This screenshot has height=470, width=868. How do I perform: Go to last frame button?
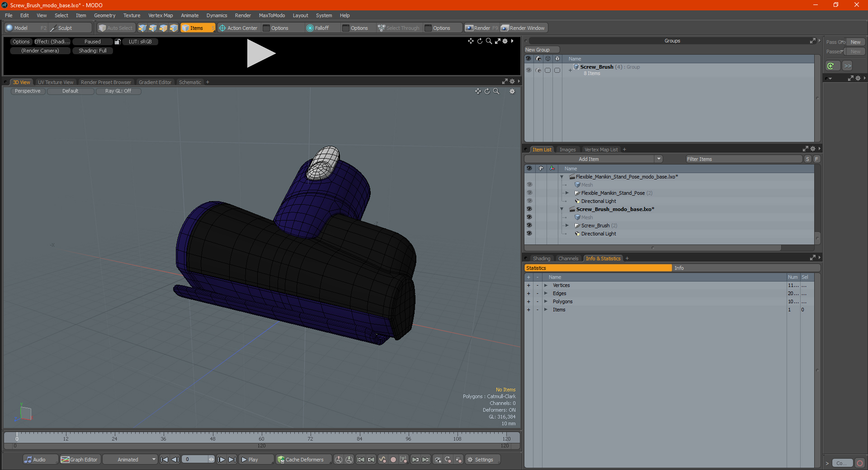pyautogui.click(x=232, y=460)
